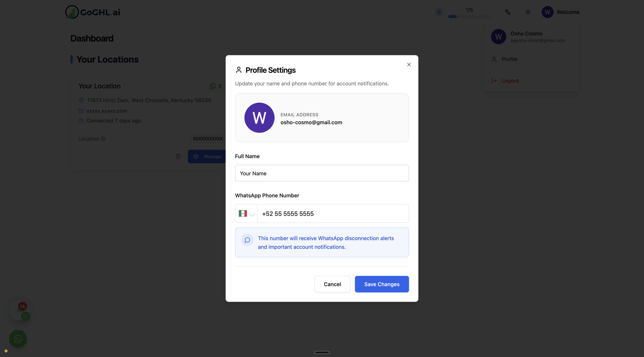Click the location pin icon near 1/5

pyautogui.click(x=439, y=12)
